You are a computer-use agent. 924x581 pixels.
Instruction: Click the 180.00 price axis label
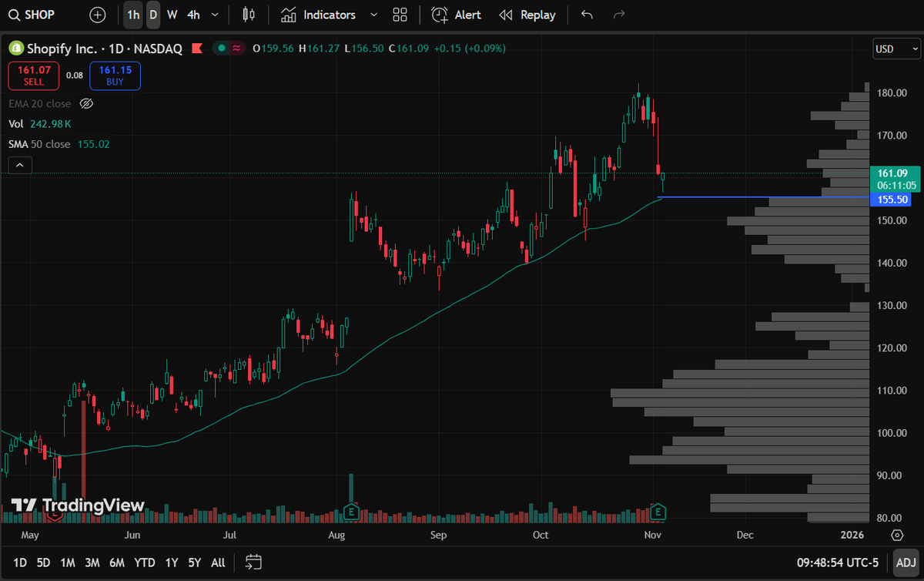(892, 93)
